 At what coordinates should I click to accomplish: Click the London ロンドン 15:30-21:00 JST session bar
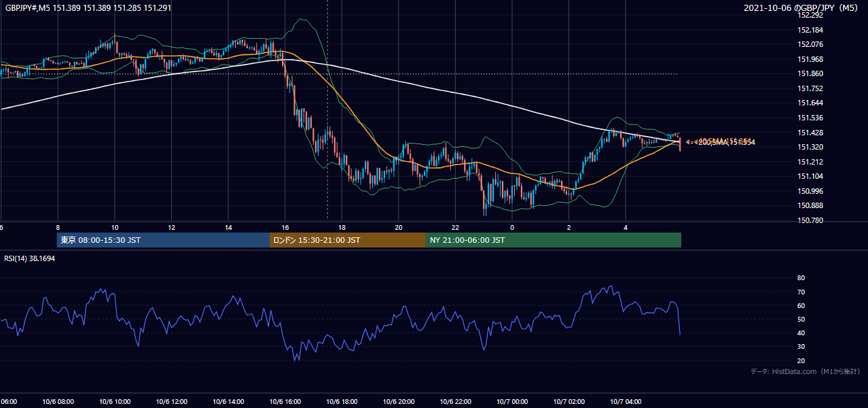[348, 240]
